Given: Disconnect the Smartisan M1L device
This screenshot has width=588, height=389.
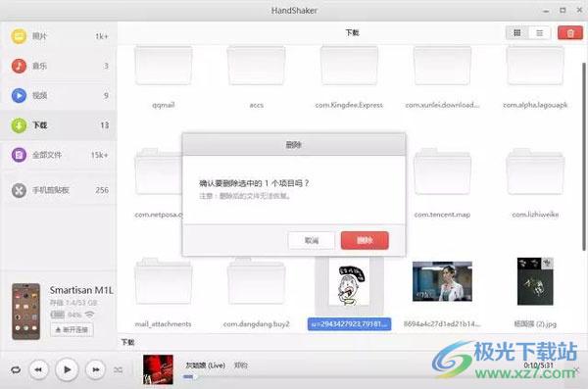Looking at the screenshot, I should (x=72, y=330).
